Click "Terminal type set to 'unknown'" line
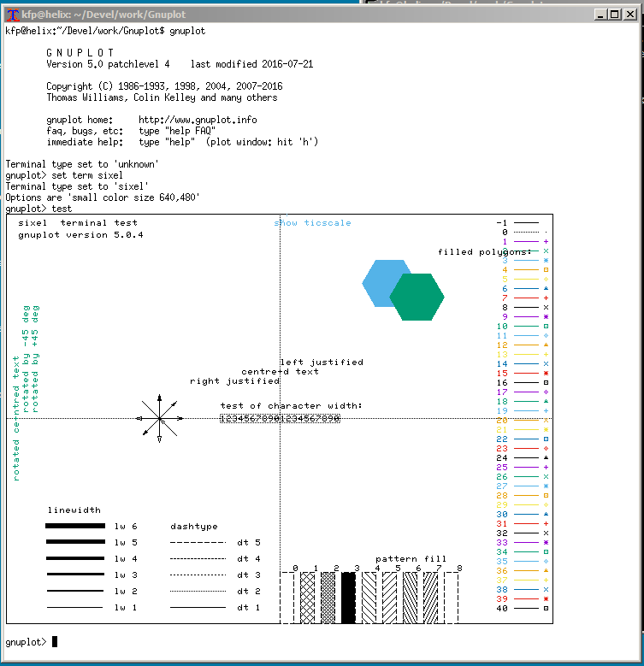 [x=82, y=164]
